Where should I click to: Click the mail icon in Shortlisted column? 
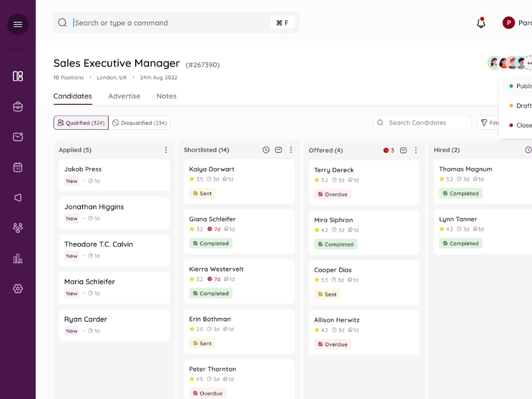278,150
